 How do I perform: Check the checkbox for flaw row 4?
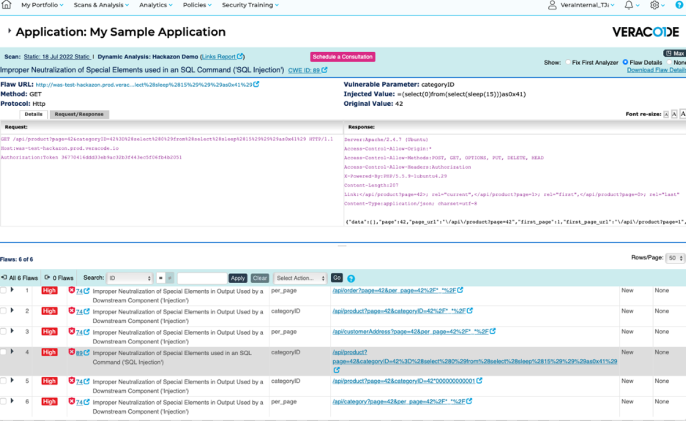point(3,352)
